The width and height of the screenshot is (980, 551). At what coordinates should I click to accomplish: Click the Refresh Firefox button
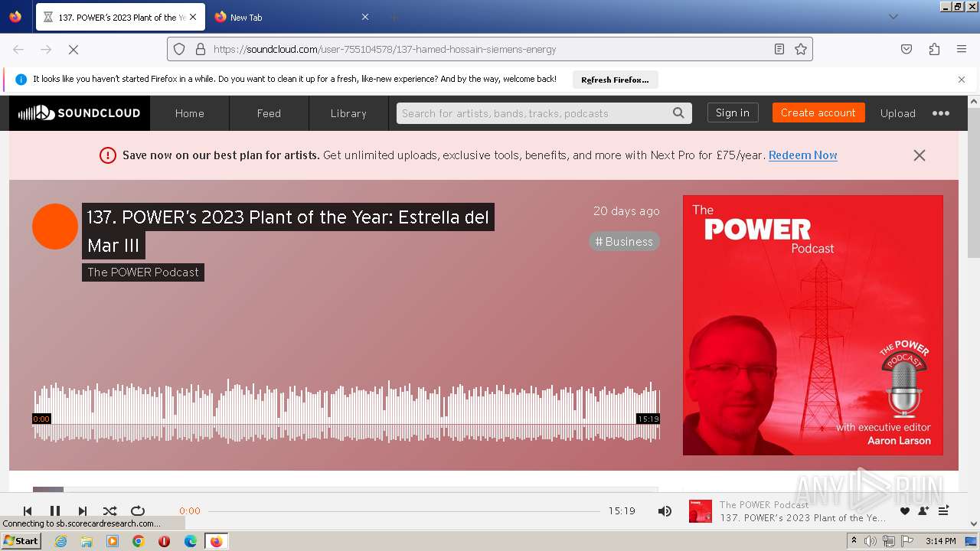pyautogui.click(x=615, y=80)
